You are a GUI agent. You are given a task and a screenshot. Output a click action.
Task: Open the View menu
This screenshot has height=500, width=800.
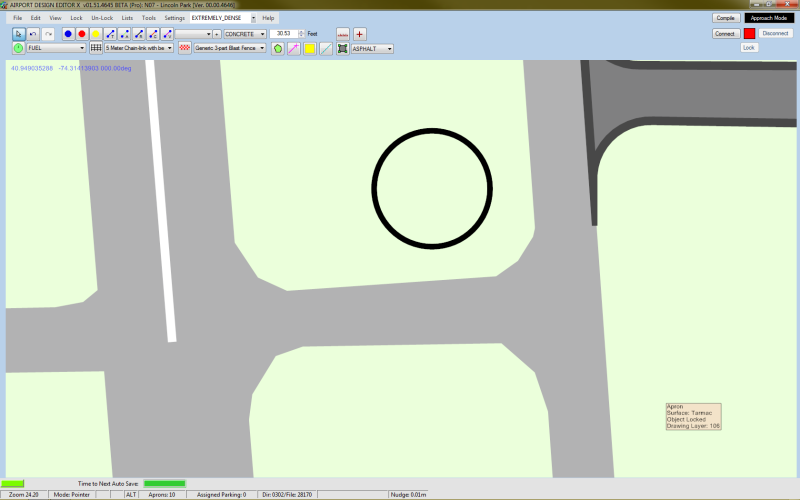click(55, 18)
